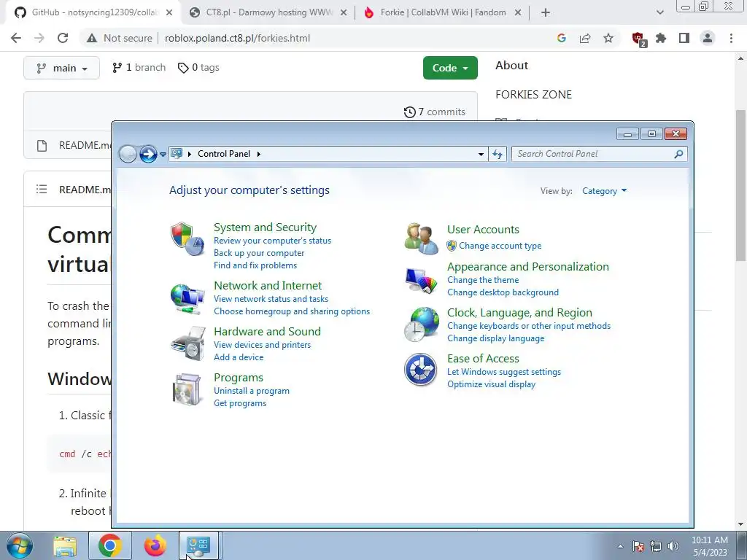Click the Search Control Panel field
747x560 pixels.
click(600, 154)
